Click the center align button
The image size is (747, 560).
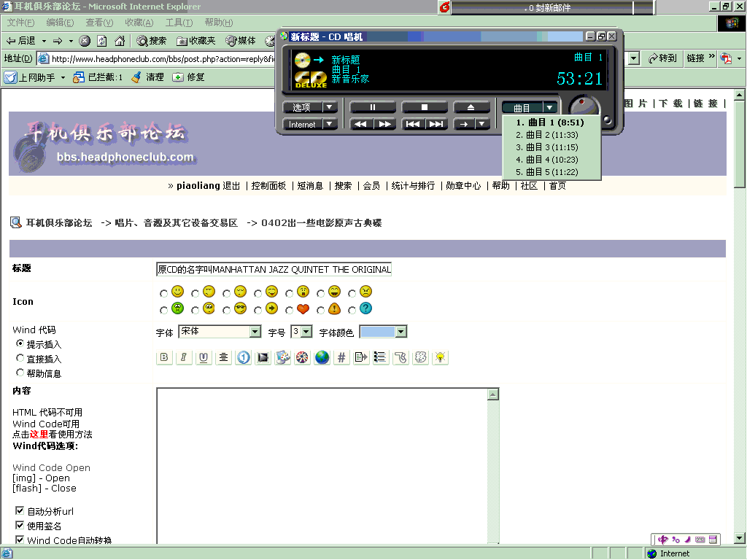click(223, 357)
